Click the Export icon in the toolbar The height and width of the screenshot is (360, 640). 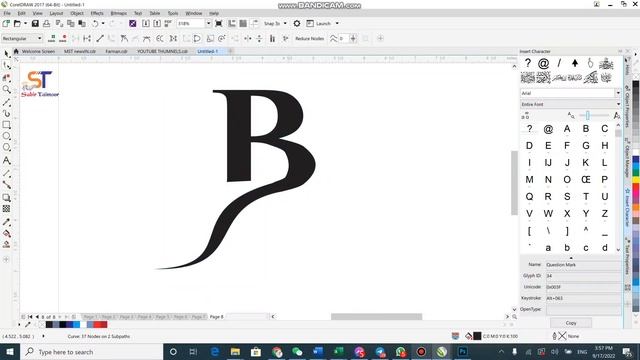click(x=157, y=24)
